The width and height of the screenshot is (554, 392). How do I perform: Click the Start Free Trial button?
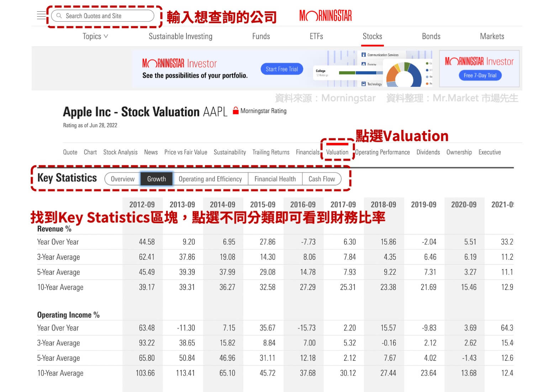click(x=281, y=69)
